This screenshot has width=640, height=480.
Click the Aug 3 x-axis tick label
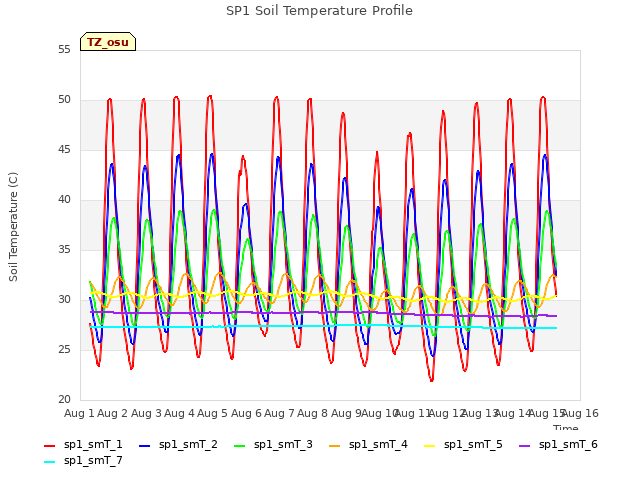click(x=146, y=413)
